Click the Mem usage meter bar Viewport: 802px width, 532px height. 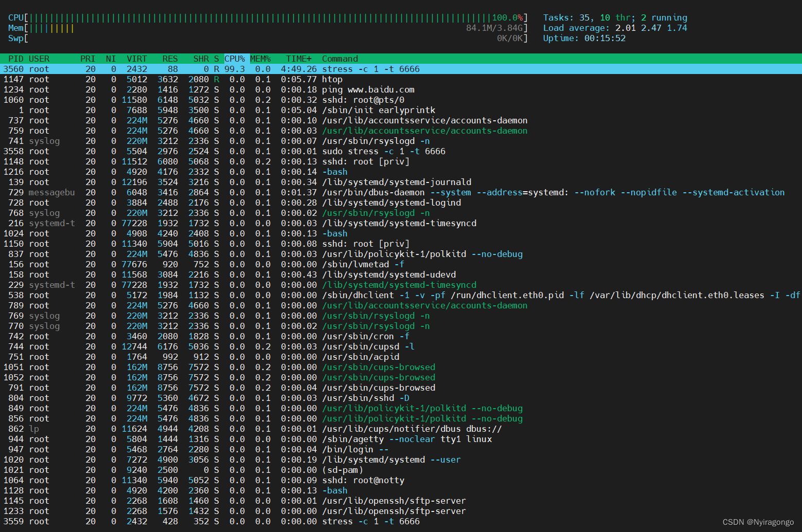click(268, 28)
